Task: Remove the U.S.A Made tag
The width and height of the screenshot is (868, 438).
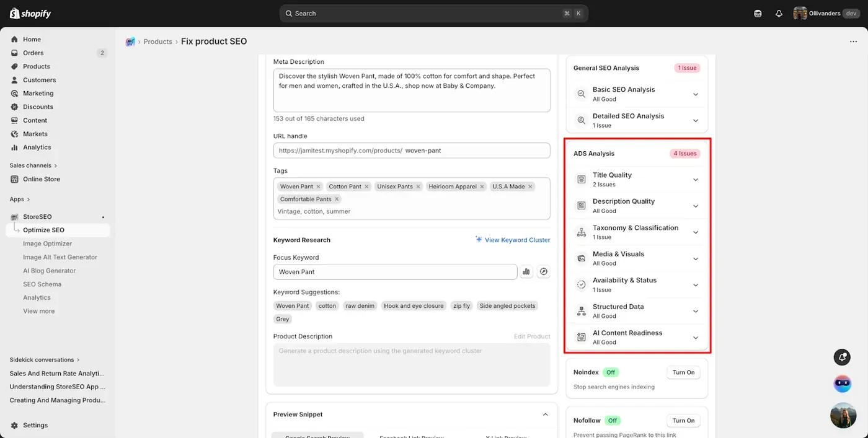Action: [x=530, y=186]
